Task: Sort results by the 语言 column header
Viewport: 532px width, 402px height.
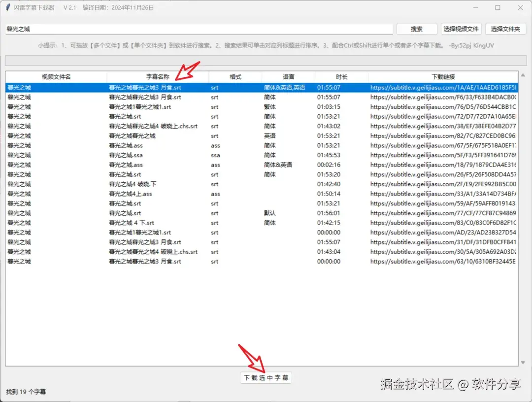Action: [x=288, y=76]
